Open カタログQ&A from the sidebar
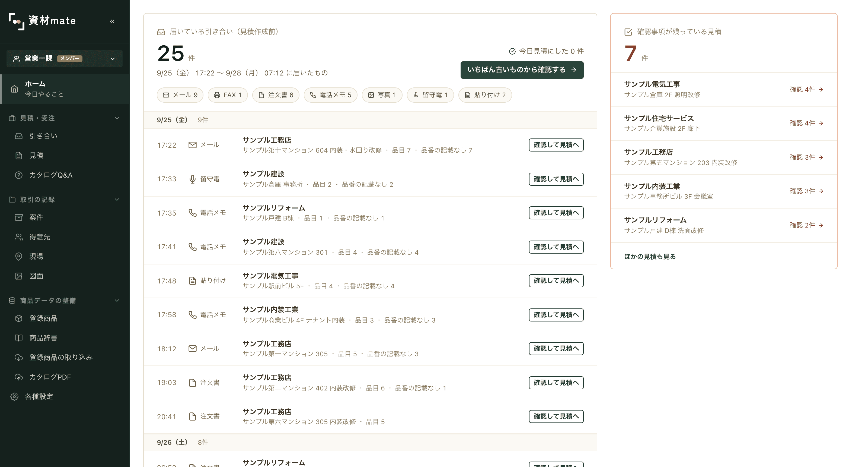The image size is (868, 467). 51,175
